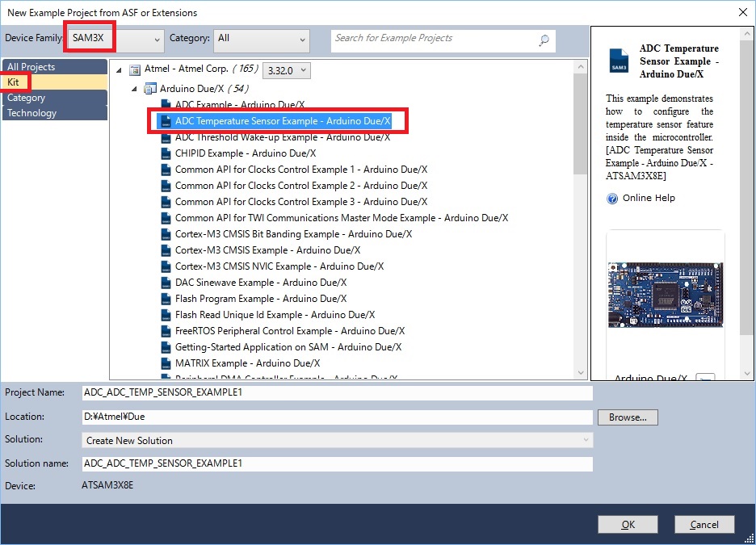Click icon beside FreeRTOS Peripheral Control Example
Viewport: 756px width, 545px height.
coord(166,332)
